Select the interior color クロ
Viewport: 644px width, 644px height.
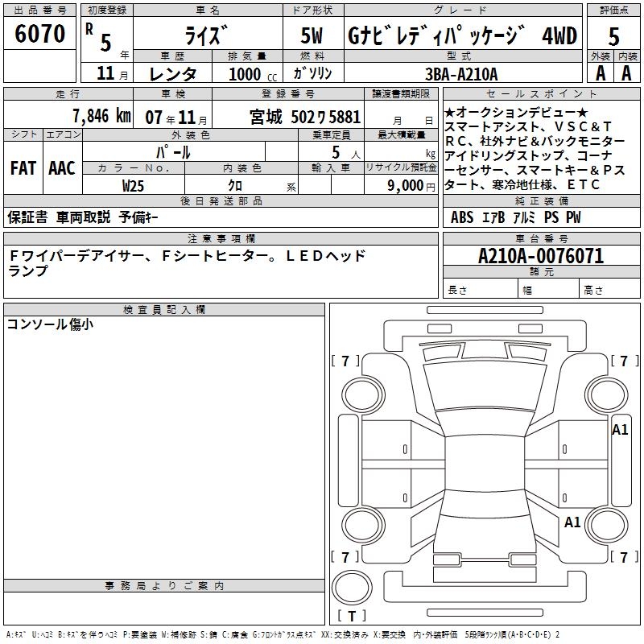(x=235, y=186)
